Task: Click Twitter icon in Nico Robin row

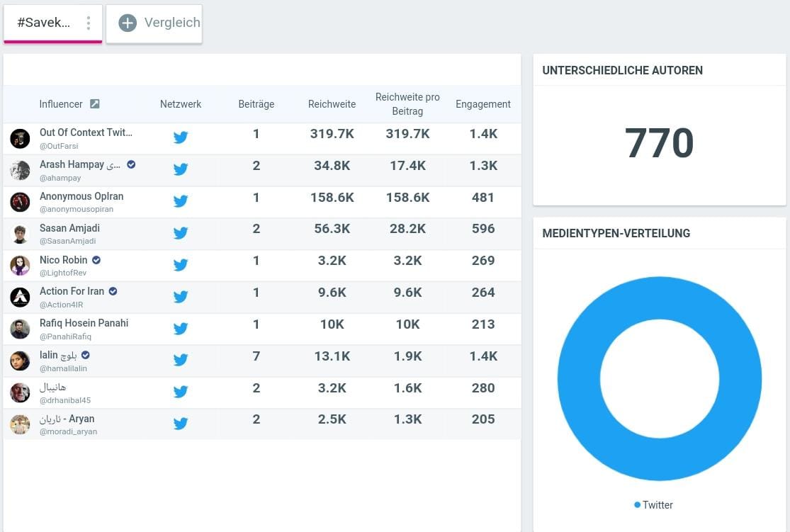Action: [x=181, y=264]
